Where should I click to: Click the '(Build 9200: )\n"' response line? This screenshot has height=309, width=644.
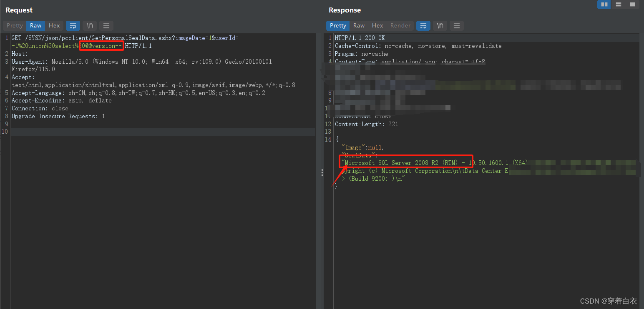373,179
